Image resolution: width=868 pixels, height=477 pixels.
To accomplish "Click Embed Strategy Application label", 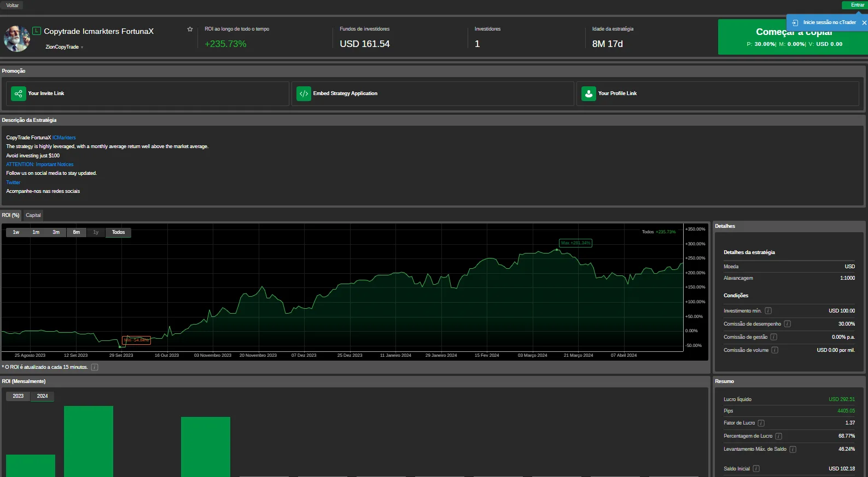I will [x=345, y=93].
